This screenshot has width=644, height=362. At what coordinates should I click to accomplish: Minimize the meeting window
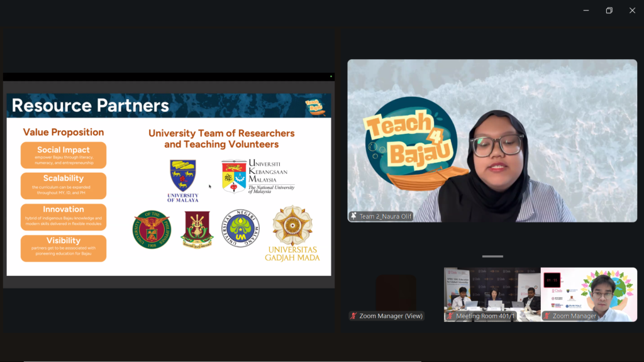pos(586,10)
